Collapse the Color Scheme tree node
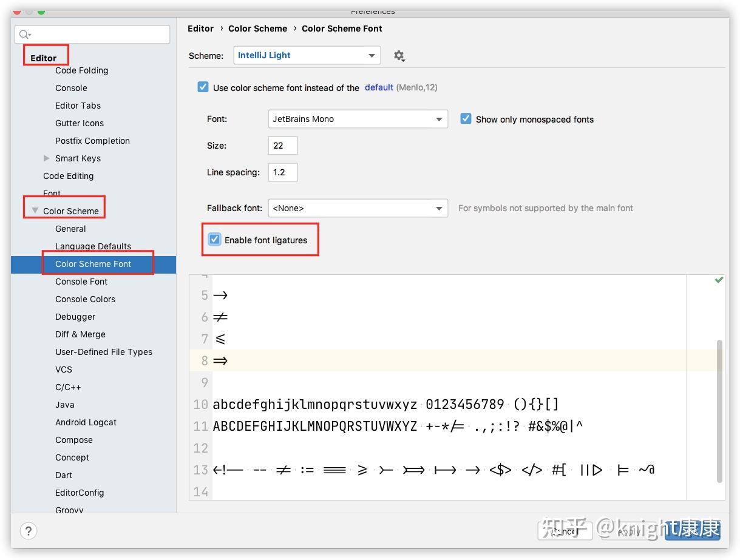Viewport: 740px width, 560px height. pos(35,211)
